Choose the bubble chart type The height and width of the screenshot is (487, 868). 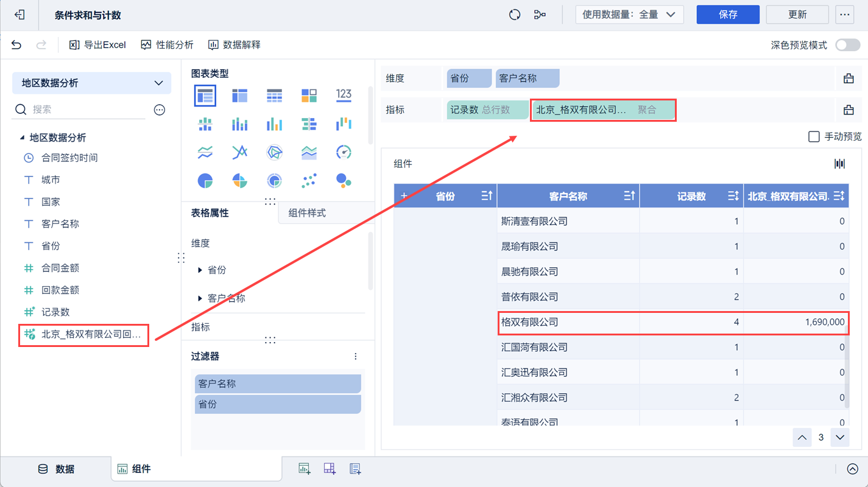click(344, 181)
